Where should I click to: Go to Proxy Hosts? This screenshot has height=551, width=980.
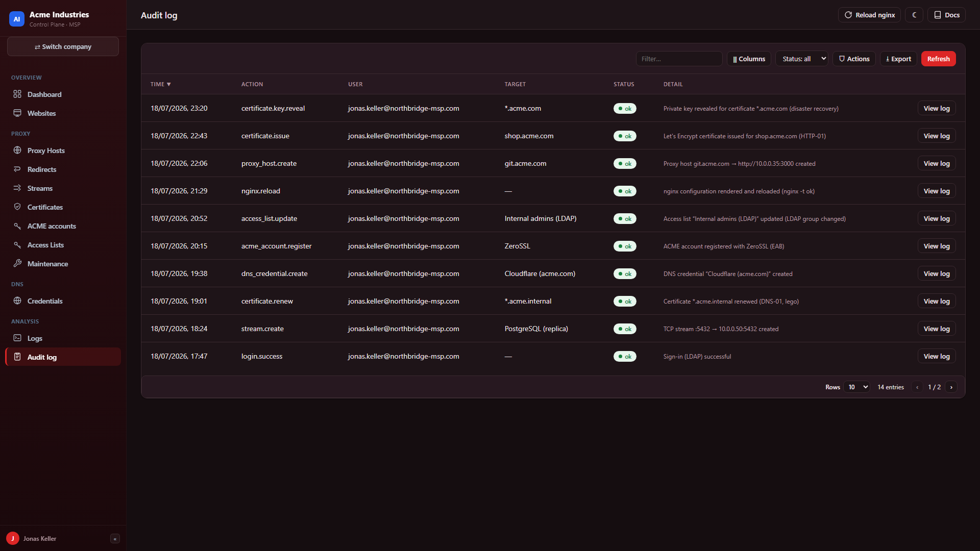pos(63,151)
